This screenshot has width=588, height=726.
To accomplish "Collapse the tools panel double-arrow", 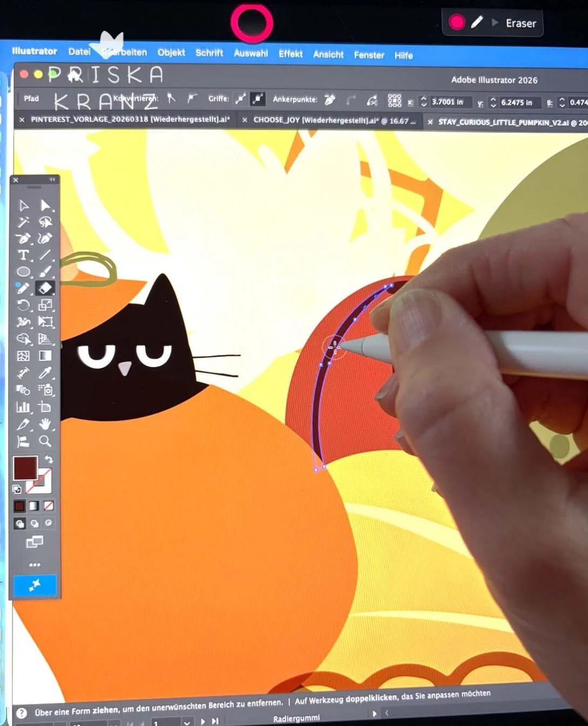I will (52, 179).
